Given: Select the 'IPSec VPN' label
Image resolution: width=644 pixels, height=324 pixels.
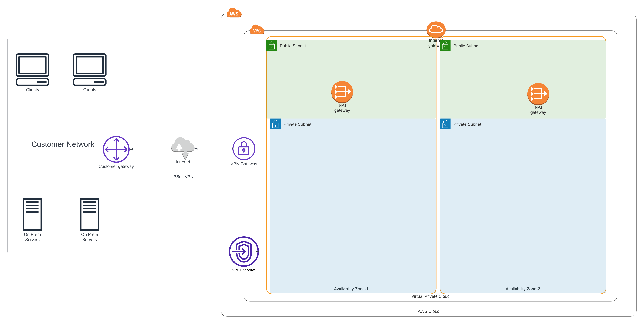Looking at the screenshot, I should [183, 176].
